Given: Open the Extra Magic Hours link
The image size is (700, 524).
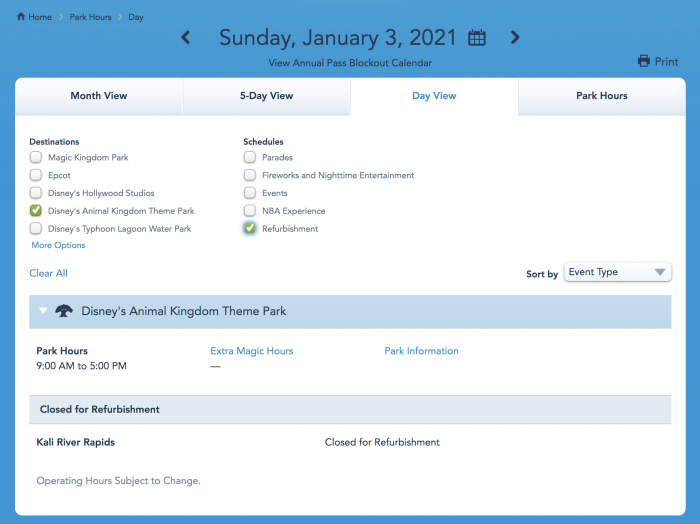Looking at the screenshot, I should (252, 351).
